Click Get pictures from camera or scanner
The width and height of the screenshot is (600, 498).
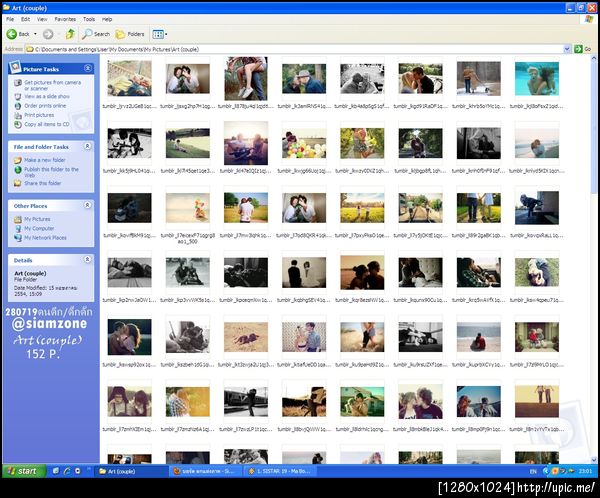point(52,85)
